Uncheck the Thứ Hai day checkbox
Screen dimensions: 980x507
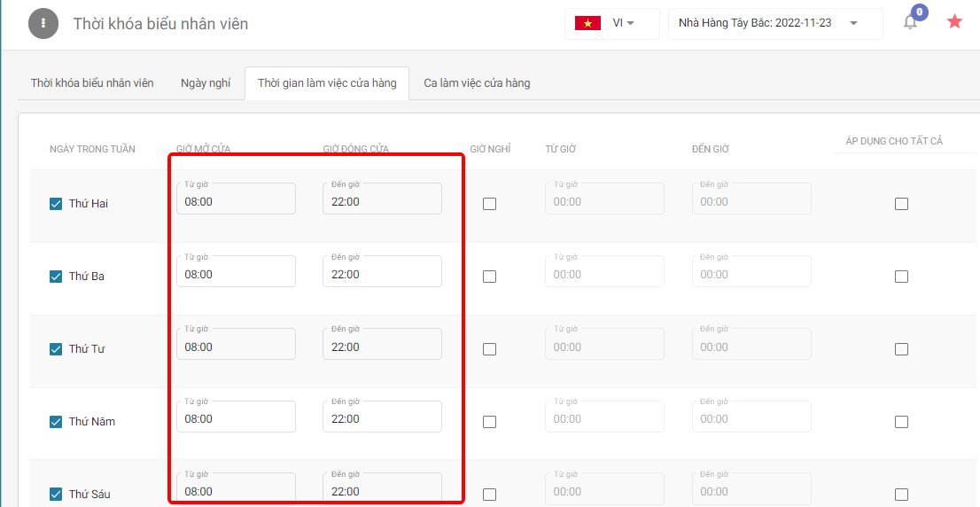coord(56,204)
